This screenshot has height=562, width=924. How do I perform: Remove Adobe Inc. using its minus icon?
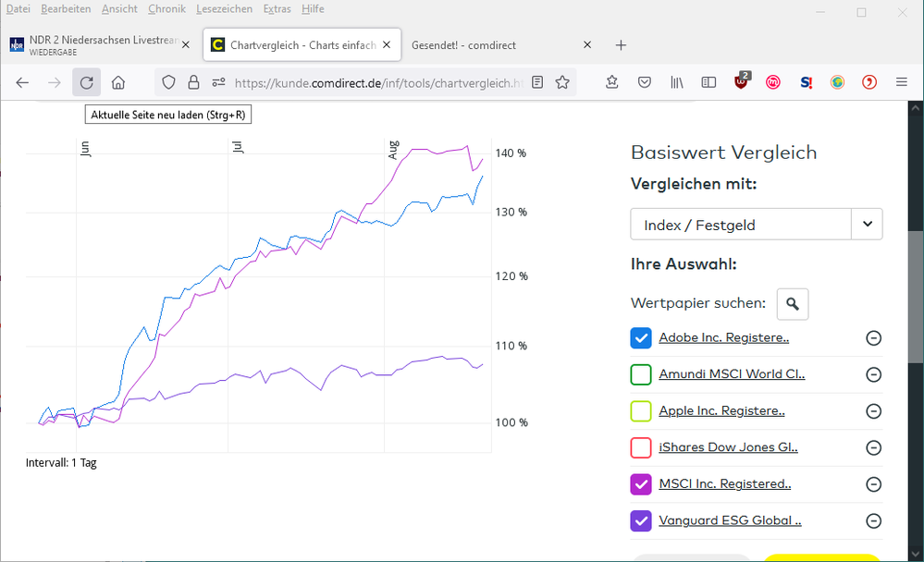click(873, 338)
